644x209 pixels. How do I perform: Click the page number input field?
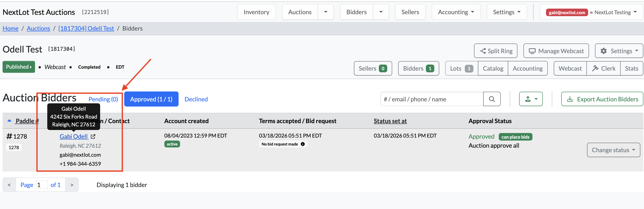41,185
